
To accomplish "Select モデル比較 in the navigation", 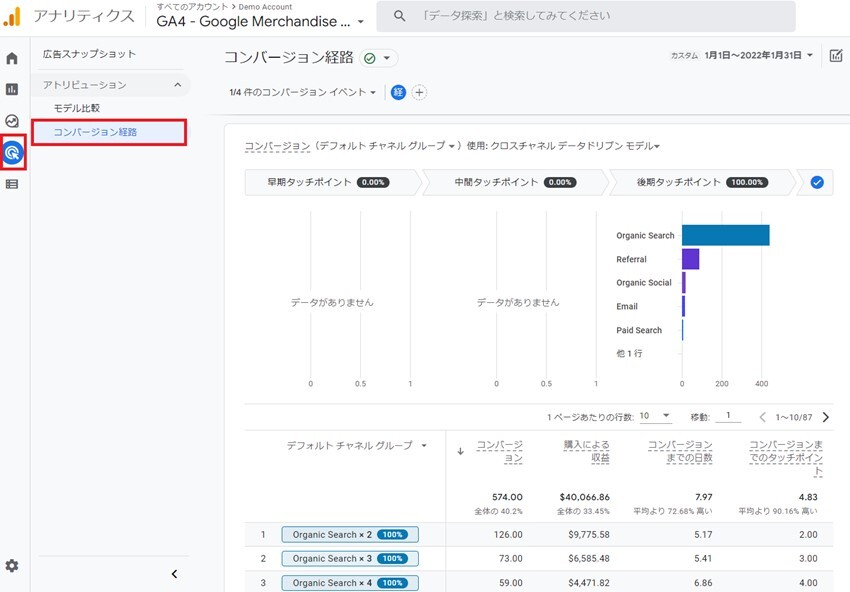I will (x=77, y=108).
